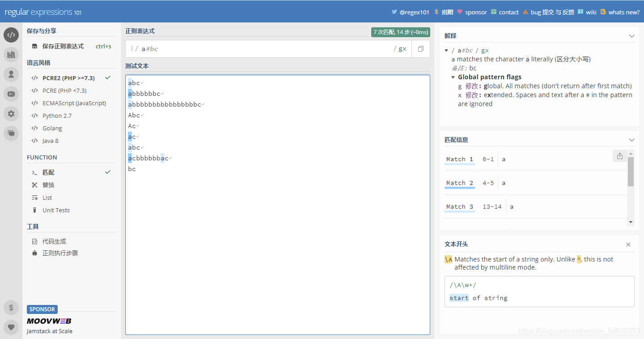Click into the test string textarea
The width and height of the screenshot is (644, 339).
pos(278,205)
